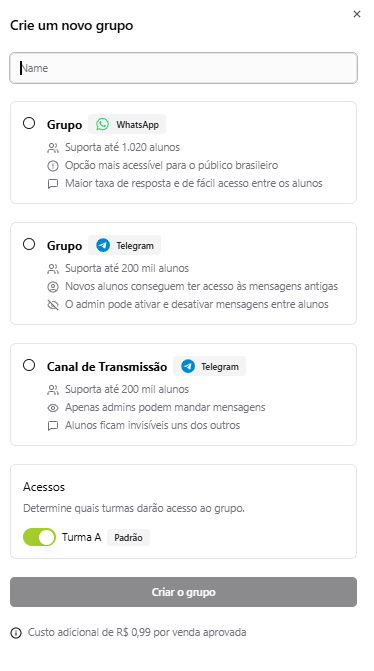Click the user circle icon by Novos alunos
Image resolution: width=374 pixels, height=671 pixels.
53,287
